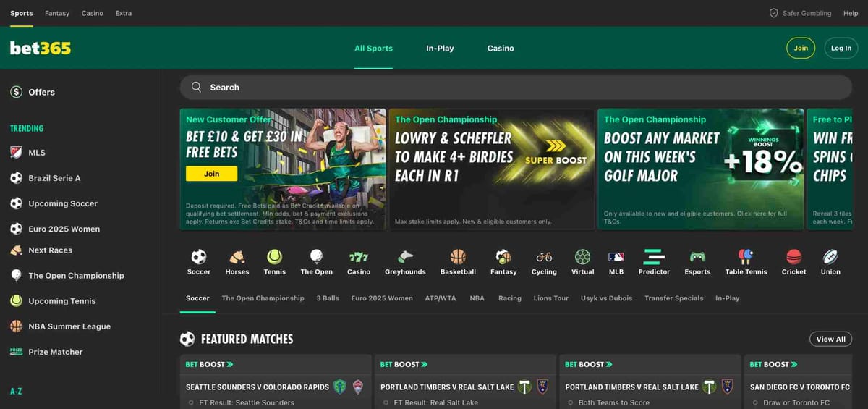Click the Safer Gambling shield icon

point(773,13)
